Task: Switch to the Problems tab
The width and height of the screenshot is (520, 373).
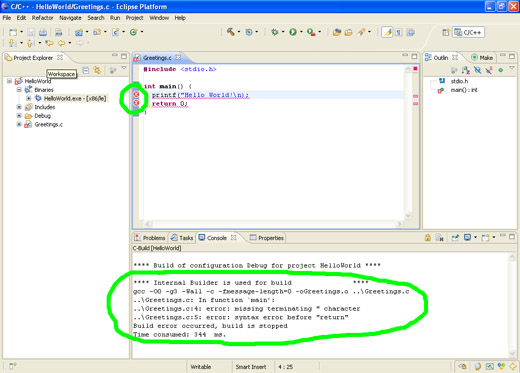Action: point(150,238)
